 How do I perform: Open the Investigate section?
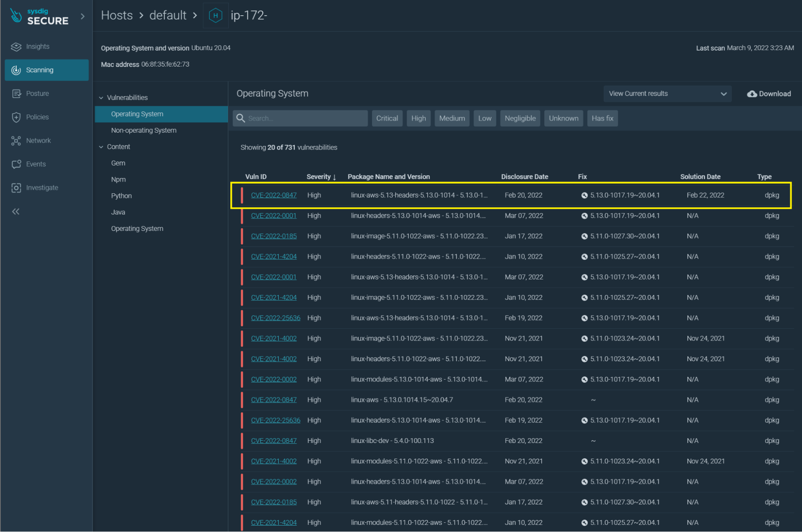pos(42,187)
